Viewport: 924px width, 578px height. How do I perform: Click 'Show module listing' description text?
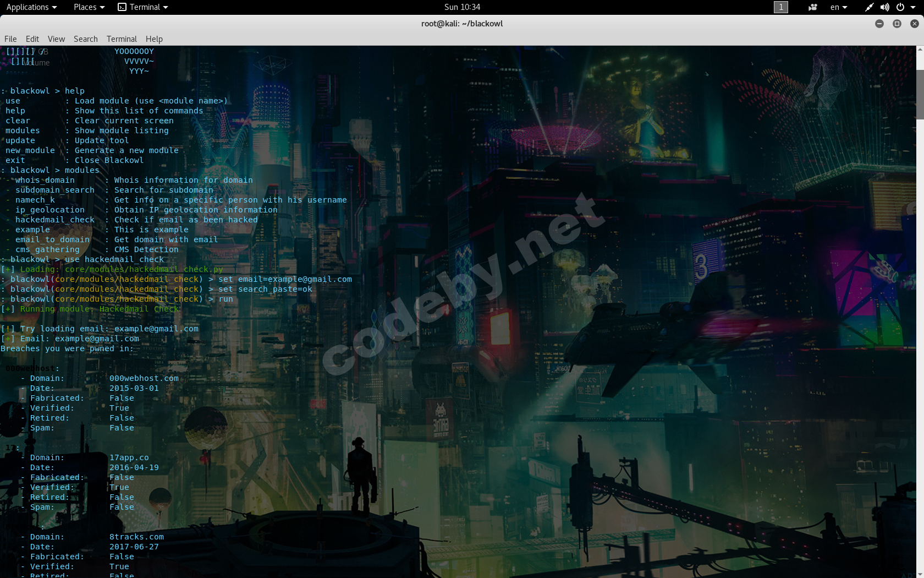[x=122, y=130]
